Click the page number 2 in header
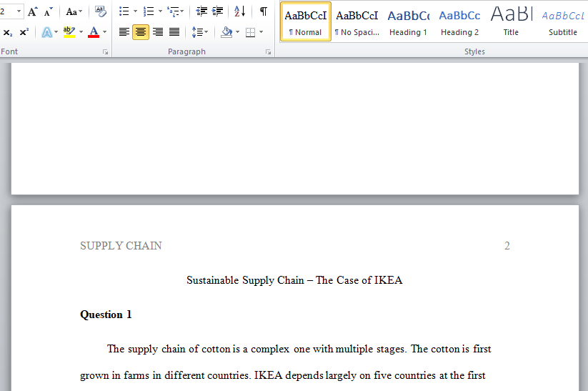The image size is (588, 391). [x=507, y=246]
